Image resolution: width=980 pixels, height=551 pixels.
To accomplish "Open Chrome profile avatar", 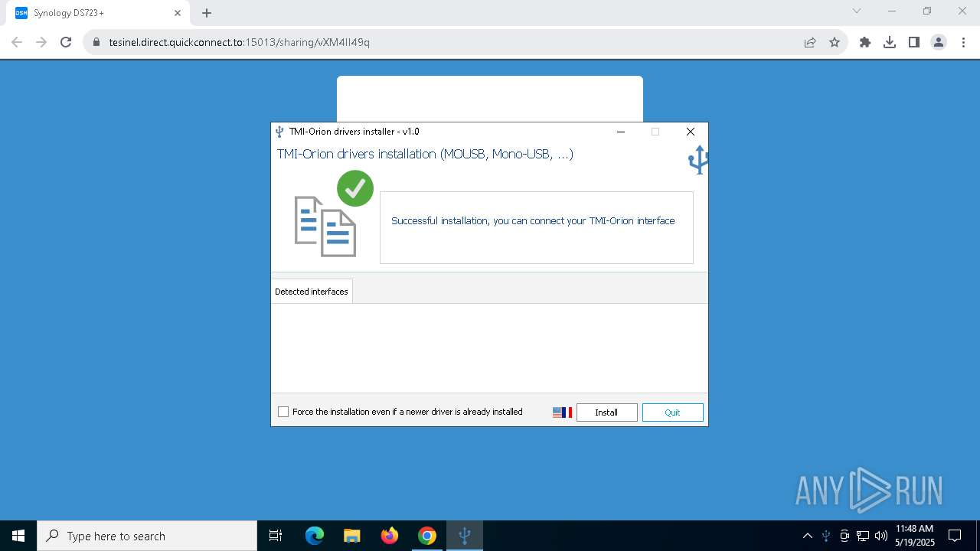I will pyautogui.click(x=939, y=42).
